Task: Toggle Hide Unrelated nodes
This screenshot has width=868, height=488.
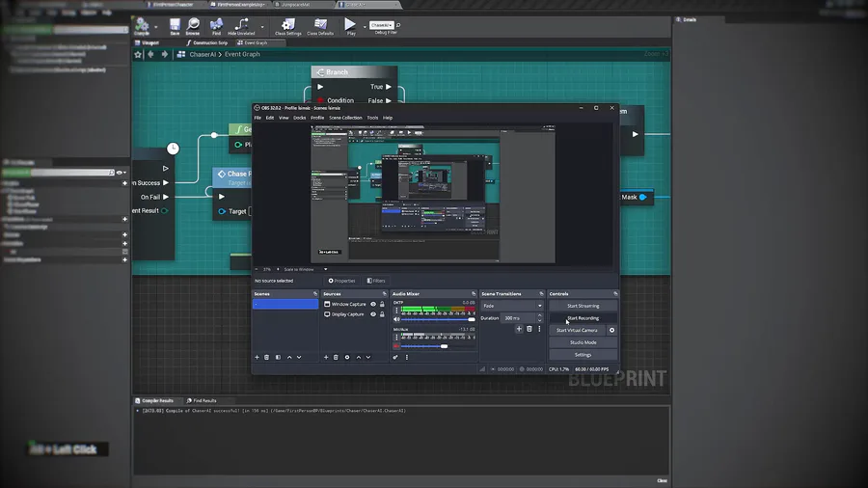Action: pyautogui.click(x=241, y=25)
